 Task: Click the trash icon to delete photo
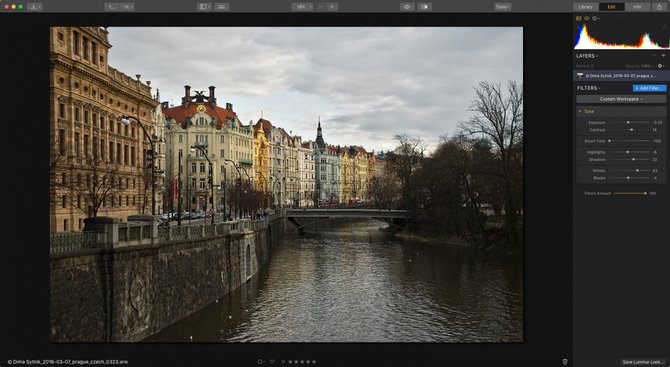click(x=565, y=361)
